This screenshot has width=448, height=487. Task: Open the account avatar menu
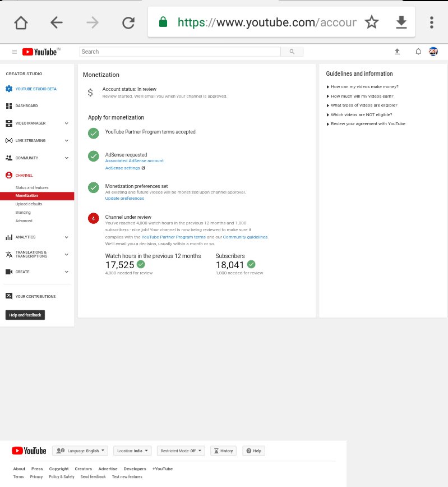coord(433,51)
